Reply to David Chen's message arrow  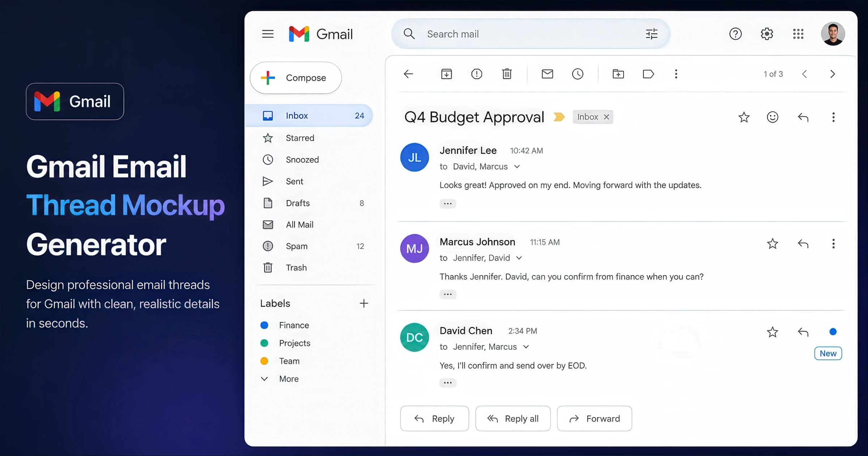coord(803,332)
